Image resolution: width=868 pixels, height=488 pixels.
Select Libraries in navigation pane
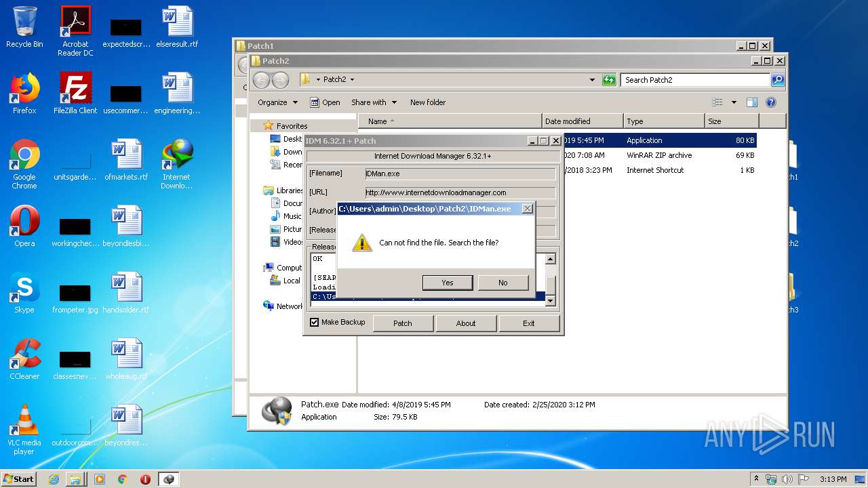click(290, 190)
